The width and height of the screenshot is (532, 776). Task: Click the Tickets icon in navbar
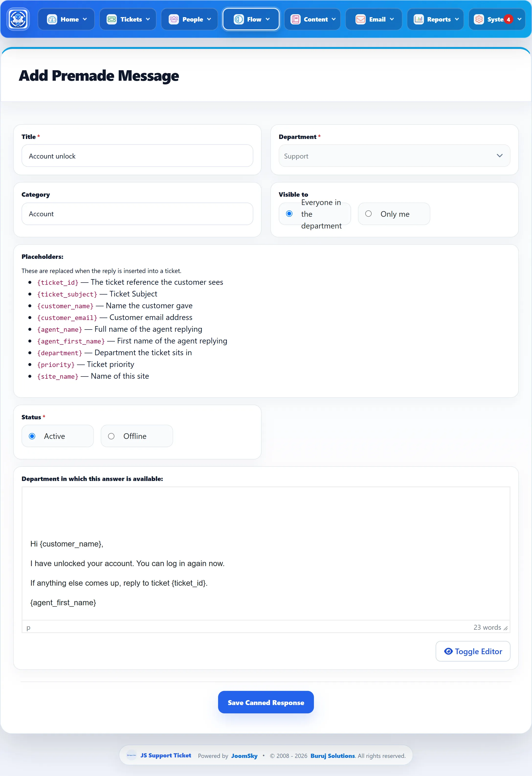tap(111, 19)
